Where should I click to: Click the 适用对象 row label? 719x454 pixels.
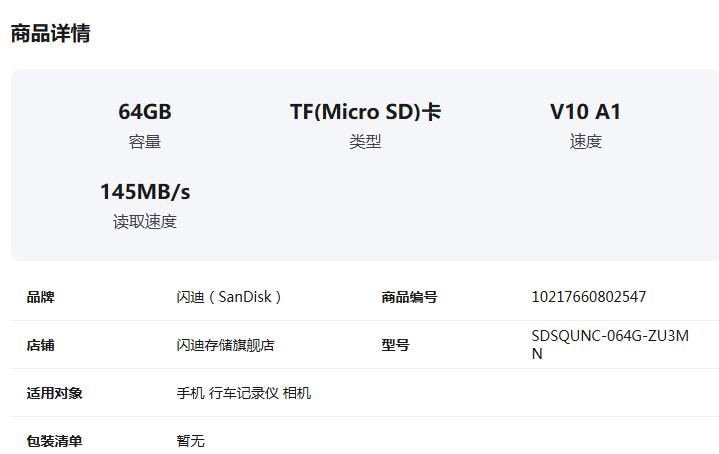(x=55, y=393)
